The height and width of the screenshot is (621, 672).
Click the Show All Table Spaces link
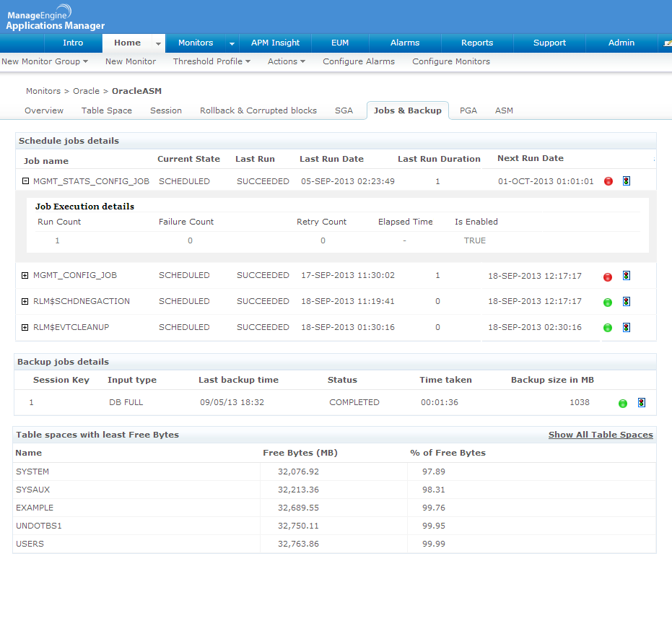pos(601,435)
